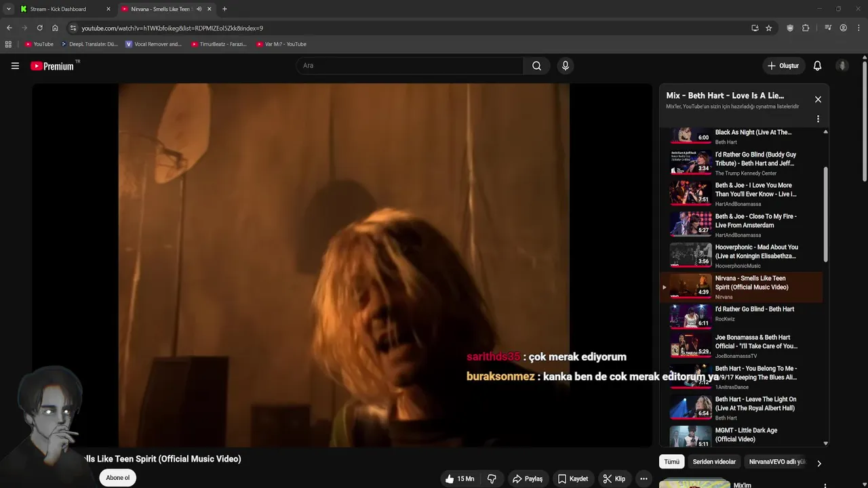Click the playlist scroll-down arrow

point(825,443)
